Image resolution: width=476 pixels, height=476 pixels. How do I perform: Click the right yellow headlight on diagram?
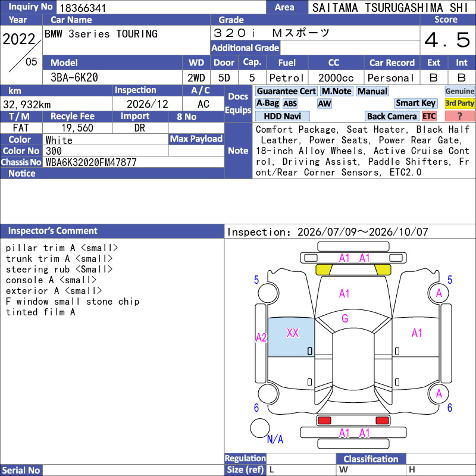point(383,270)
